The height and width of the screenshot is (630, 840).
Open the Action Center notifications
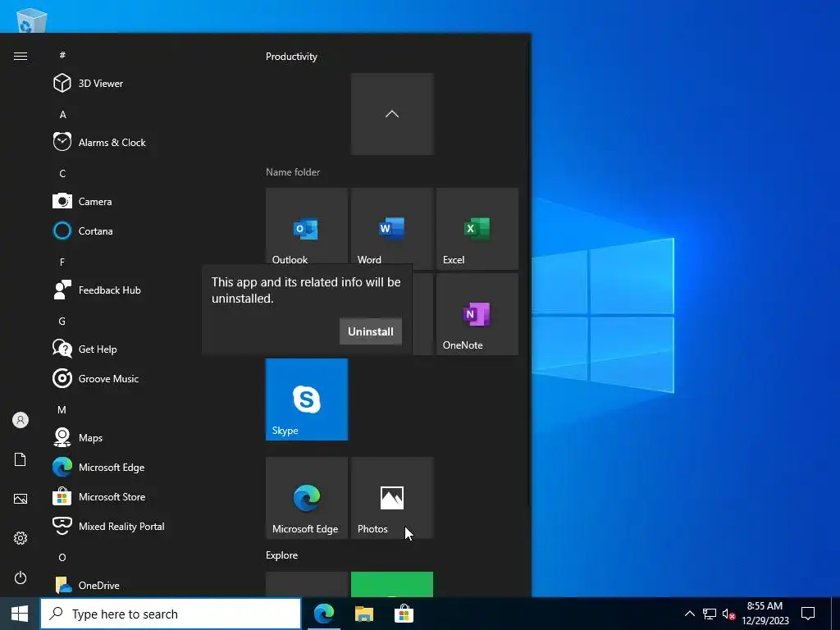(x=808, y=614)
